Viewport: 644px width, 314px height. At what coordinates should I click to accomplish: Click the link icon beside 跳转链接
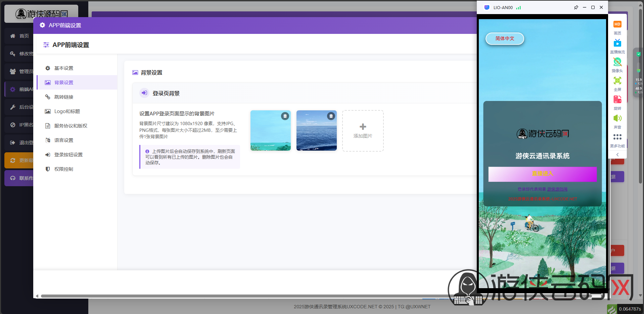(48, 97)
